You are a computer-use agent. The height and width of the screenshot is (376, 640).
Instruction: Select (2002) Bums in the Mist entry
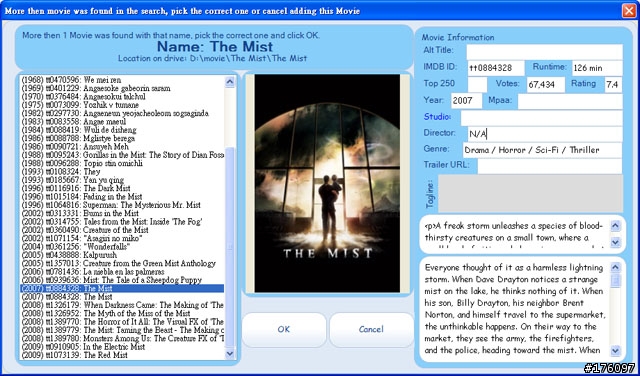pyautogui.click(x=122, y=214)
